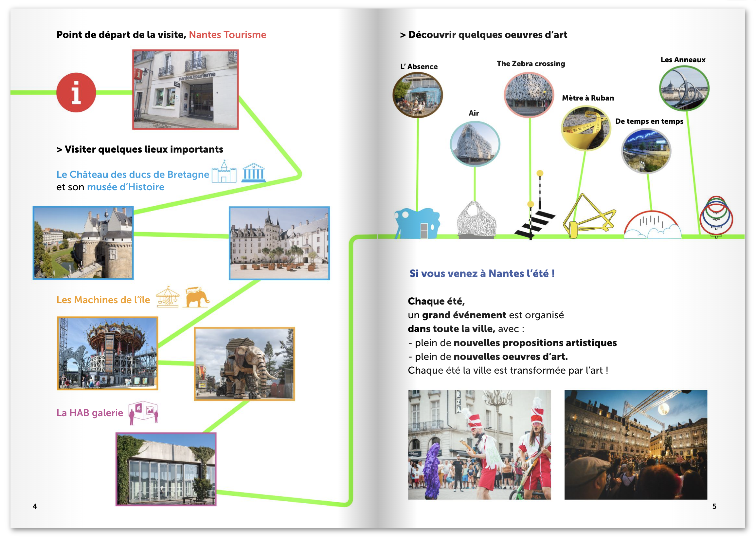This screenshot has width=756, height=539.
Task: Click the L'Absence circular photo
Action: click(x=417, y=95)
